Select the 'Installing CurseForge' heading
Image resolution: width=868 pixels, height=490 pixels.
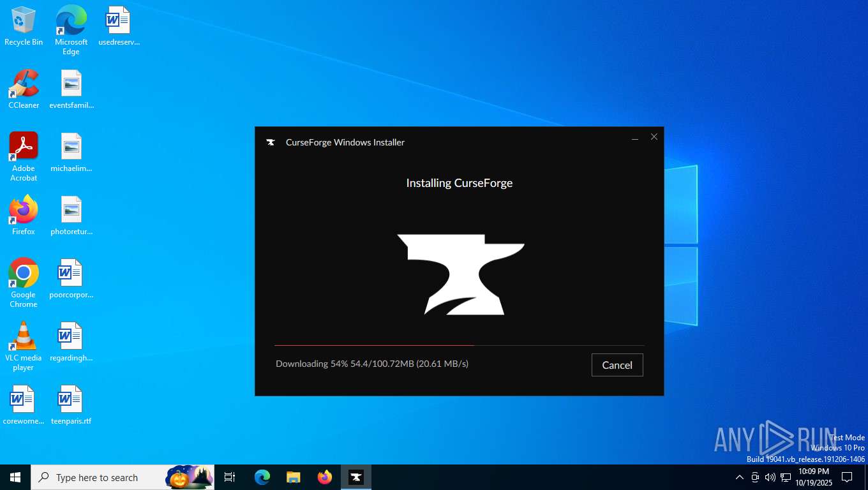point(460,183)
